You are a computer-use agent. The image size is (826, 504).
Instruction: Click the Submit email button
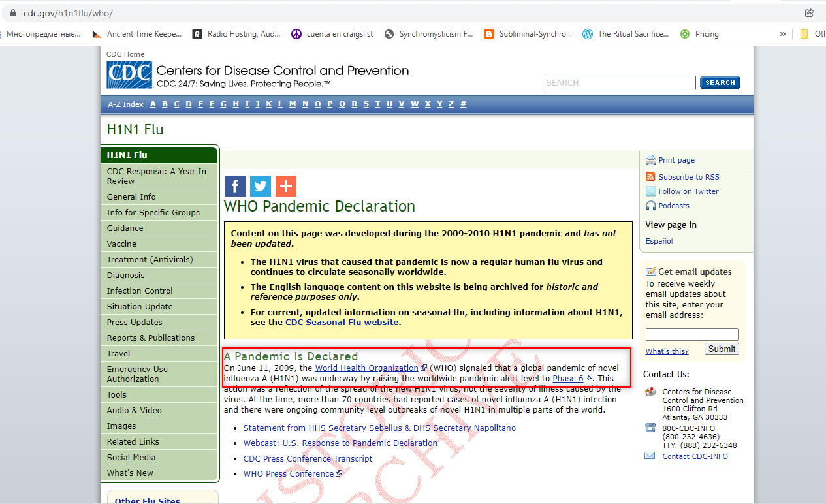(x=722, y=349)
